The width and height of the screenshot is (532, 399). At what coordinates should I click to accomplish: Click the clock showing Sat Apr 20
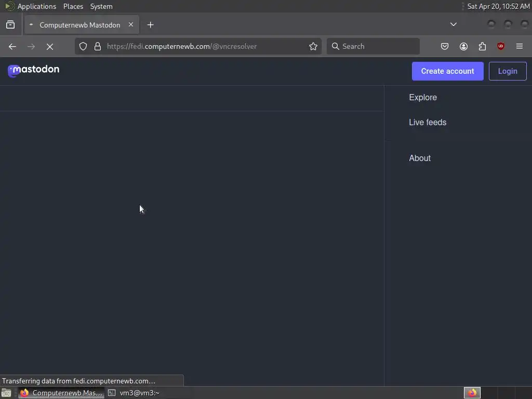pos(498,6)
